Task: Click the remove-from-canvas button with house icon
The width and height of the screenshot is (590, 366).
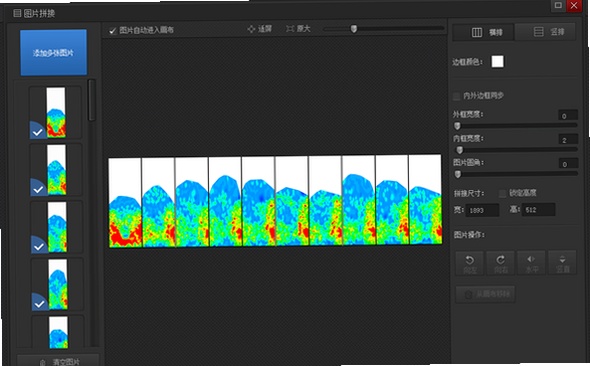Action: [485, 294]
